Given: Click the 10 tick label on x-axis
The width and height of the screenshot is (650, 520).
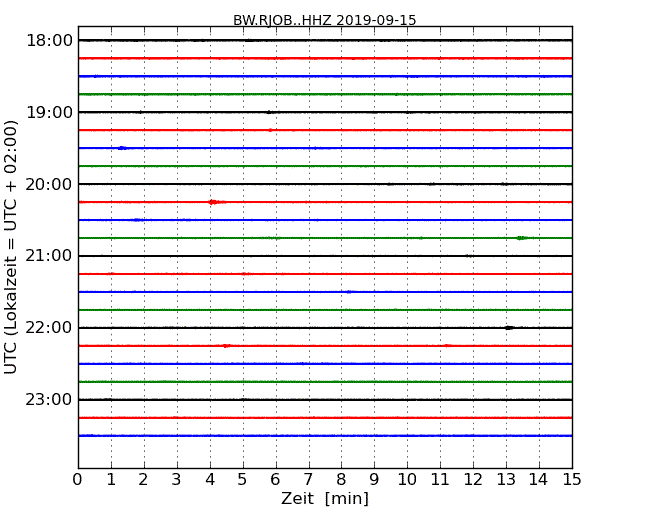Looking at the screenshot, I should [x=407, y=480].
